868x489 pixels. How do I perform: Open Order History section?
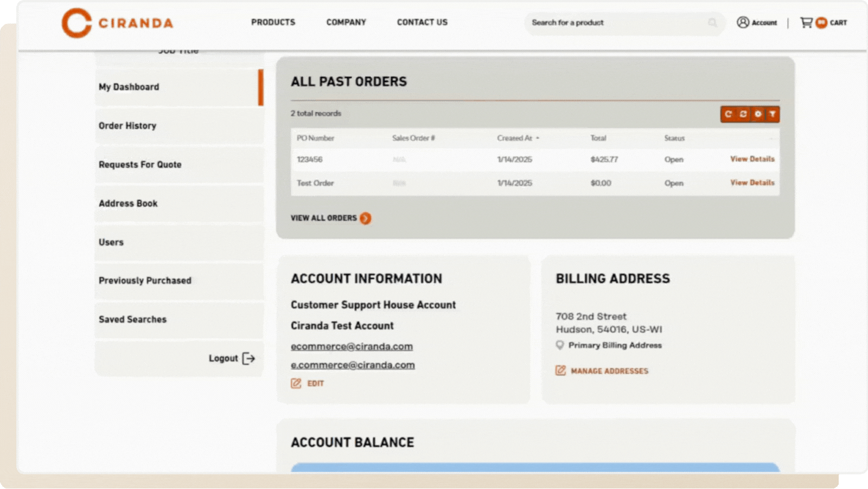179,126
